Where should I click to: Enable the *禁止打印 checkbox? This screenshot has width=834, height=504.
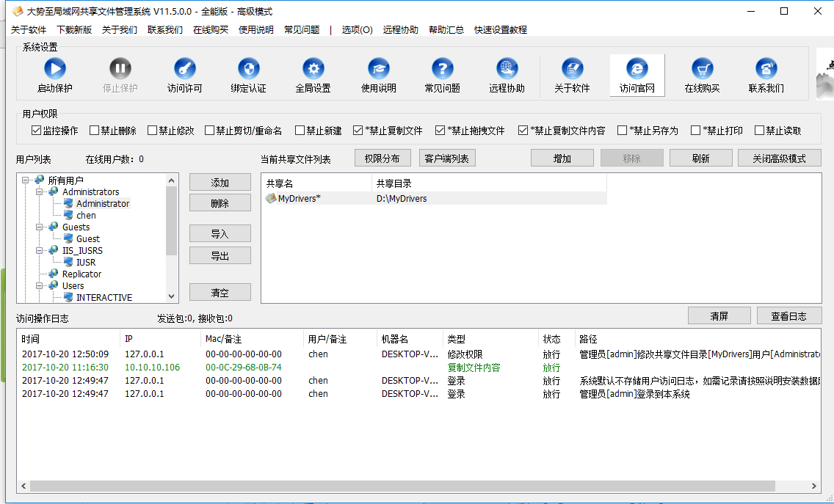[695, 131]
